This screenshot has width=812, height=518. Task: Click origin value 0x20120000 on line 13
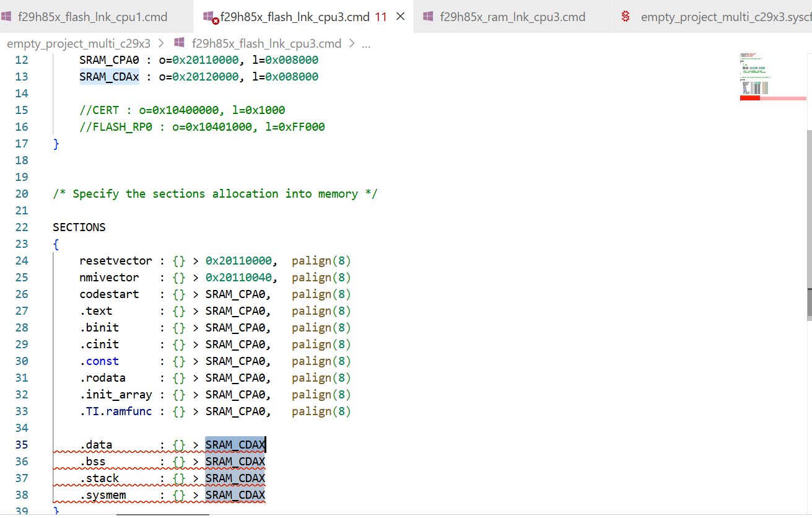point(205,77)
